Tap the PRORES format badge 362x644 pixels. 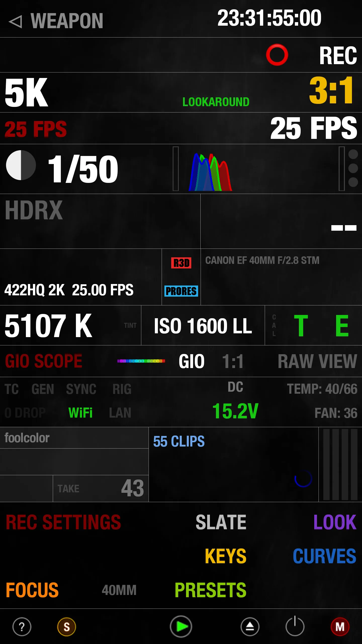pyautogui.click(x=181, y=291)
